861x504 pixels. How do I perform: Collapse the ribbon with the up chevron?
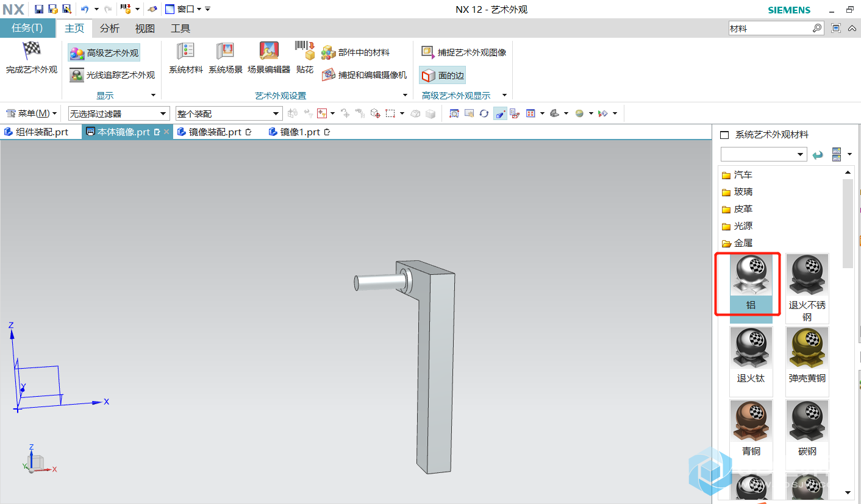pos(851,28)
